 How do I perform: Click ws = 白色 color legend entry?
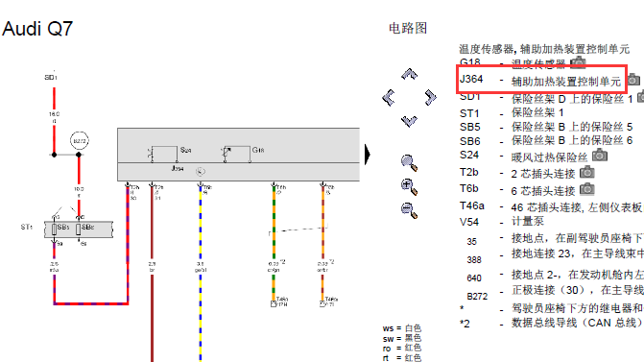pos(402,328)
